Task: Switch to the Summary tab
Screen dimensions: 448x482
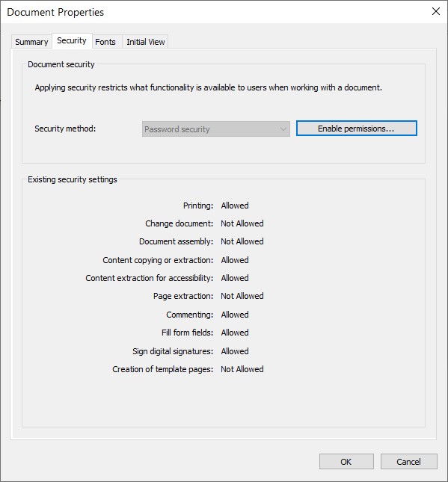Action: pos(31,42)
